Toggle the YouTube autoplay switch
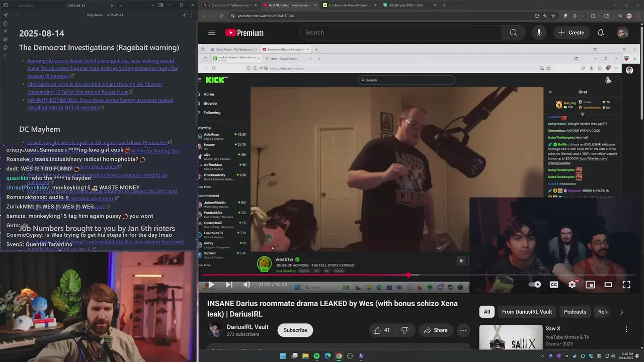The width and height of the screenshot is (644, 362). coord(535,285)
